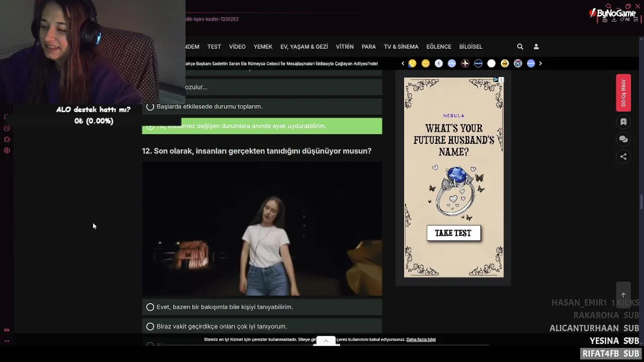Open the site search magnifier icon
The image size is (644, 362).
(520, 47)
